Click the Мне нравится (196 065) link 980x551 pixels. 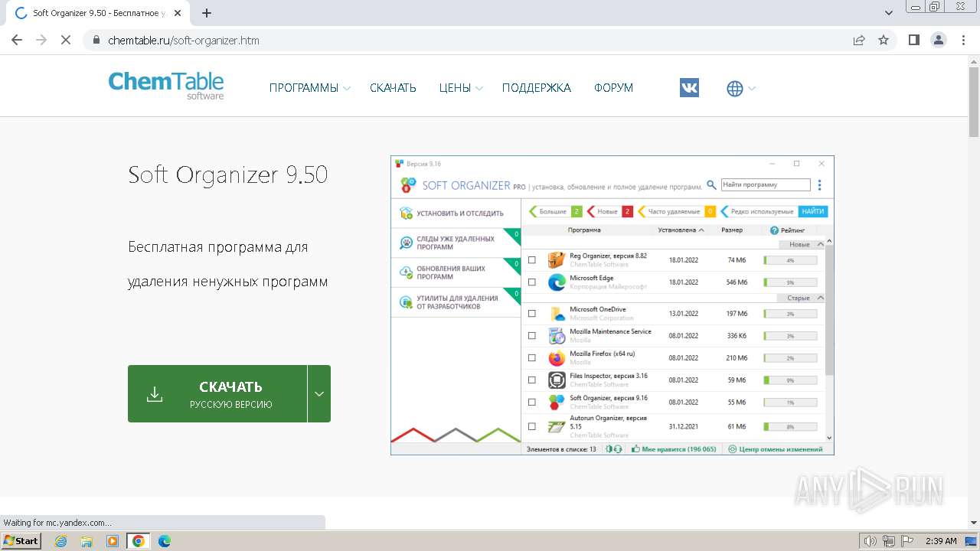674,449
